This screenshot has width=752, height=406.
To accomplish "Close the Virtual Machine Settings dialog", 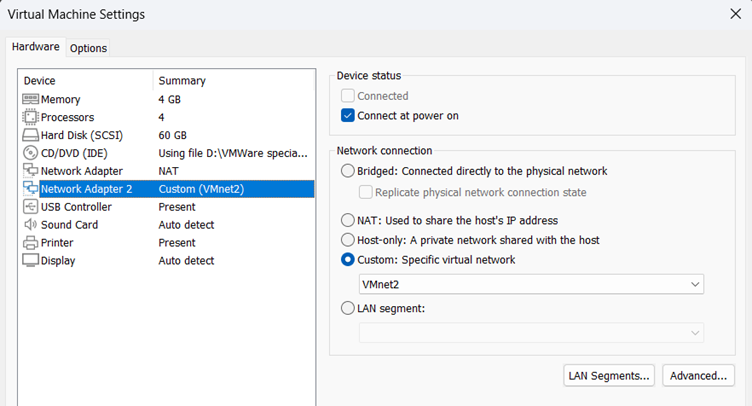I will tap(735, 14).
